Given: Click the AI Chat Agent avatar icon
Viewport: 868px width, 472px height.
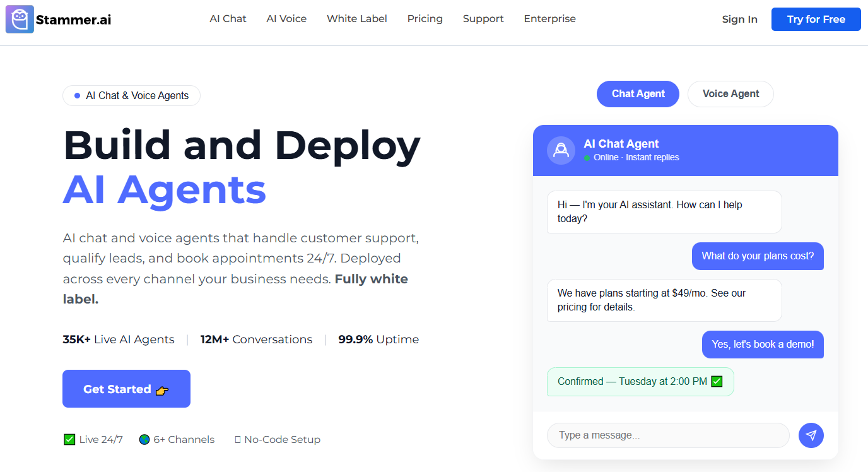Looking at the screenshot, I should pyautogui.click(x=561, y=150).
